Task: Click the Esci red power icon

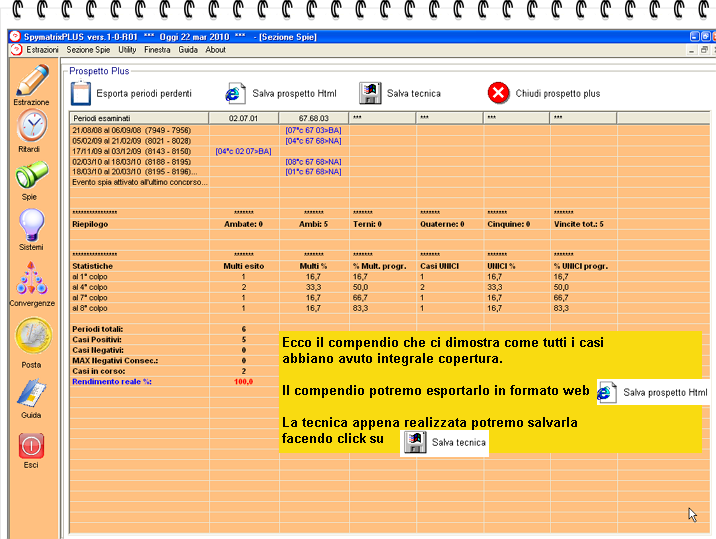Action: 31,446
